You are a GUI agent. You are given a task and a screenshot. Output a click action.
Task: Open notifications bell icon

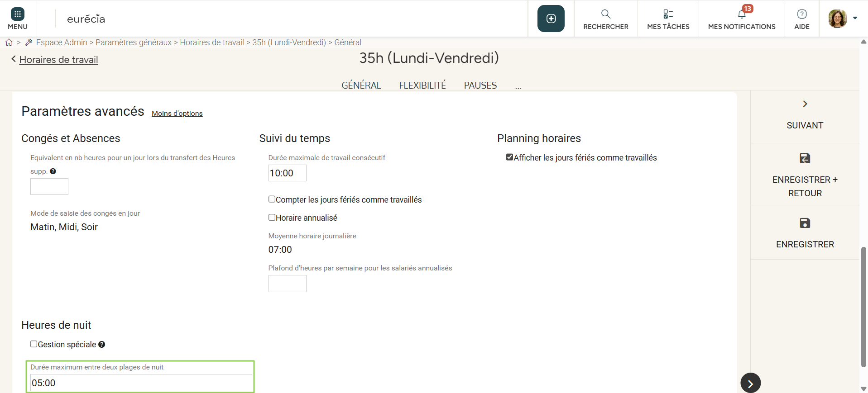[741, 14]
